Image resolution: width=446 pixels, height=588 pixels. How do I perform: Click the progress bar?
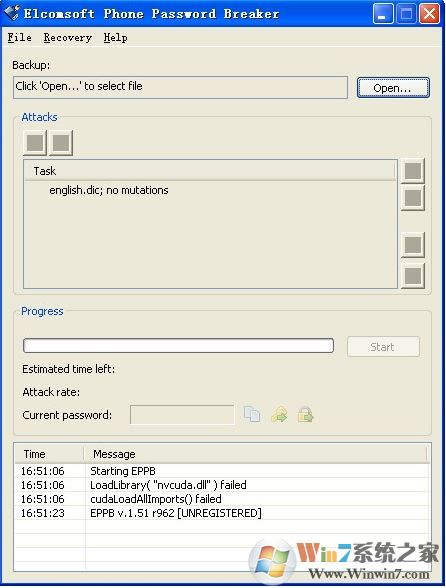coord(179,346)
